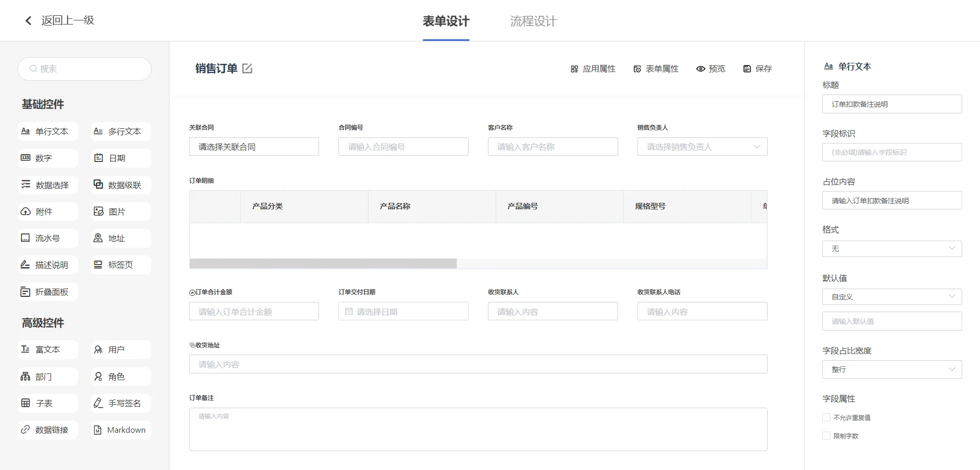Viewport: 980px width, 470px height.
Task: Open 应用属性 settings
Action: (593, 68)
